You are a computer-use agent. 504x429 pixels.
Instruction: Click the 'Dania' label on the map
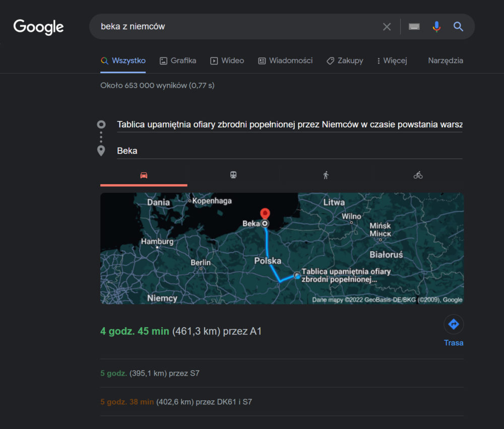158,202
